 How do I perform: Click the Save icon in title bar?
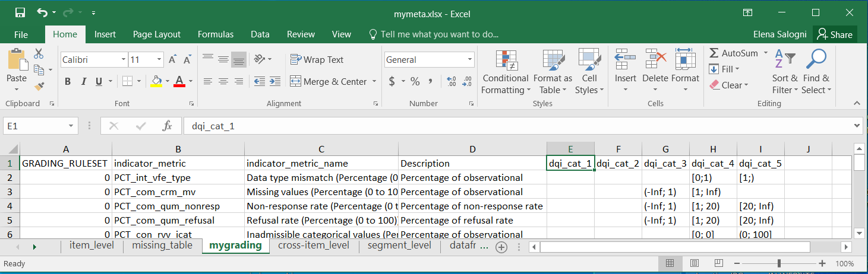[20, 12]
